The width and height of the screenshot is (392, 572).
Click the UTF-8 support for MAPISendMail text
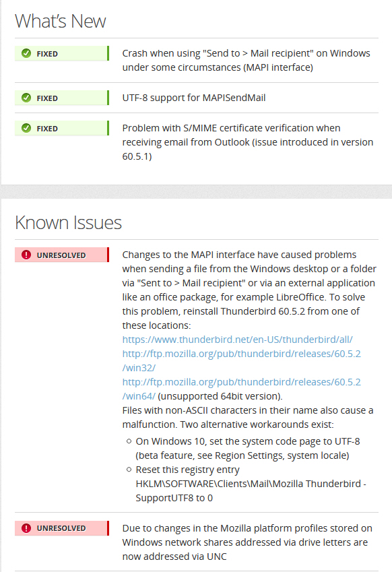[x=193, y=98]
